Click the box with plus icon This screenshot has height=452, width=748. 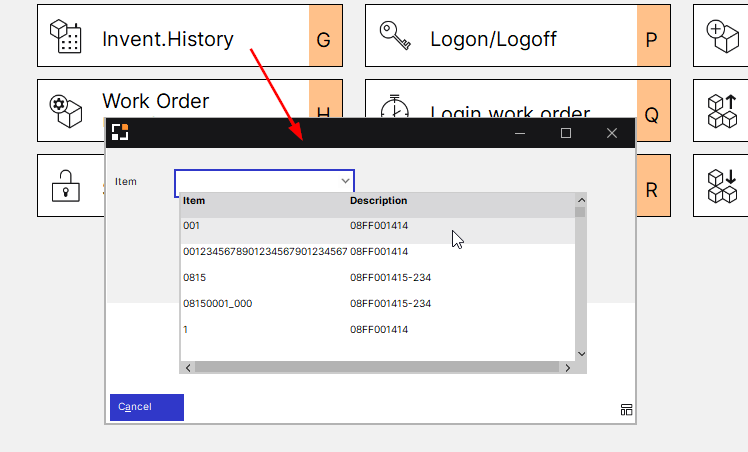coord(722,36)
